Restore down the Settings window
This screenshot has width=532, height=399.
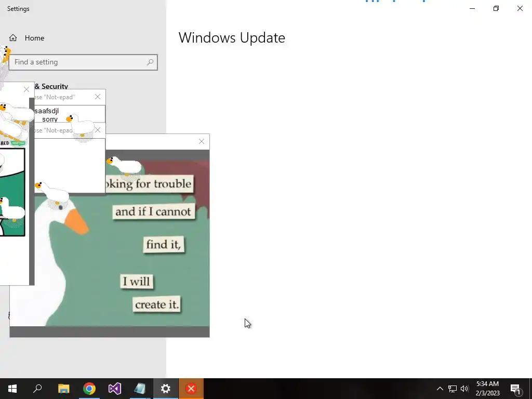point(496,8)
